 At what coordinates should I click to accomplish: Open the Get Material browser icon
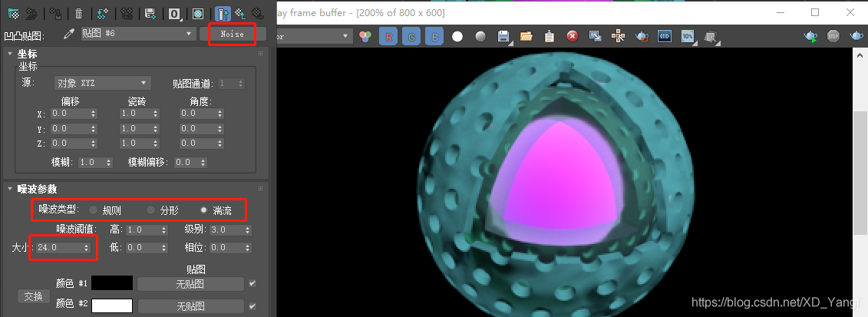[15, 13]
